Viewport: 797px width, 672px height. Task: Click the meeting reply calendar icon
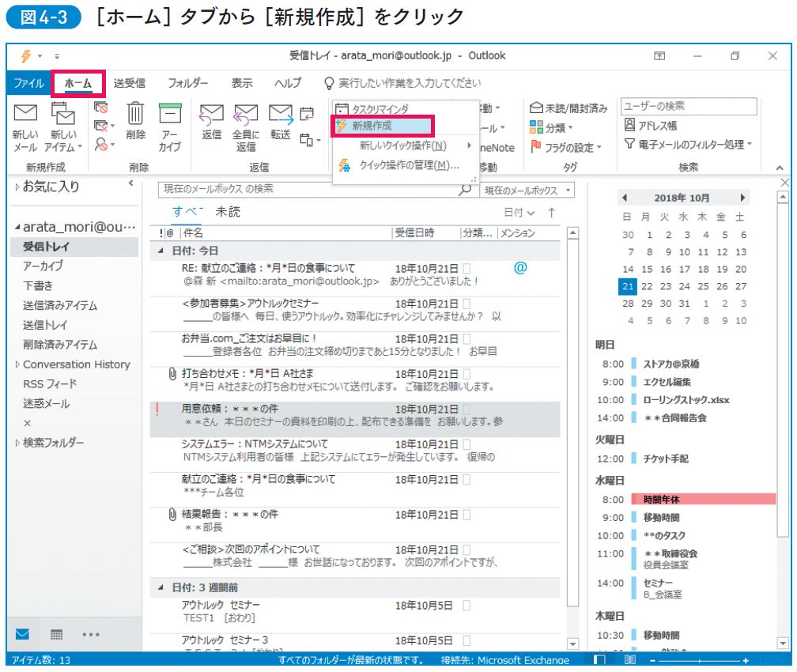pyautogui.click(x=307, y=114)
